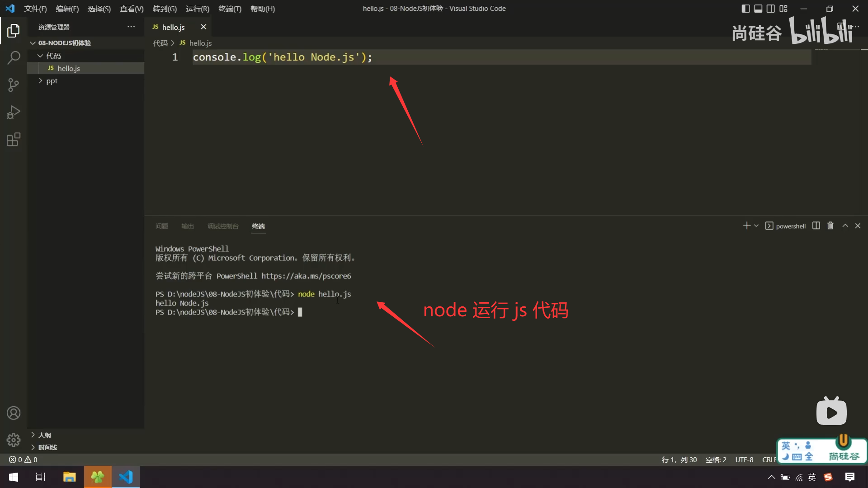Open the Accounts icon in the activity bar
Viewport: 868px width, 488px height.
point(14,413)
